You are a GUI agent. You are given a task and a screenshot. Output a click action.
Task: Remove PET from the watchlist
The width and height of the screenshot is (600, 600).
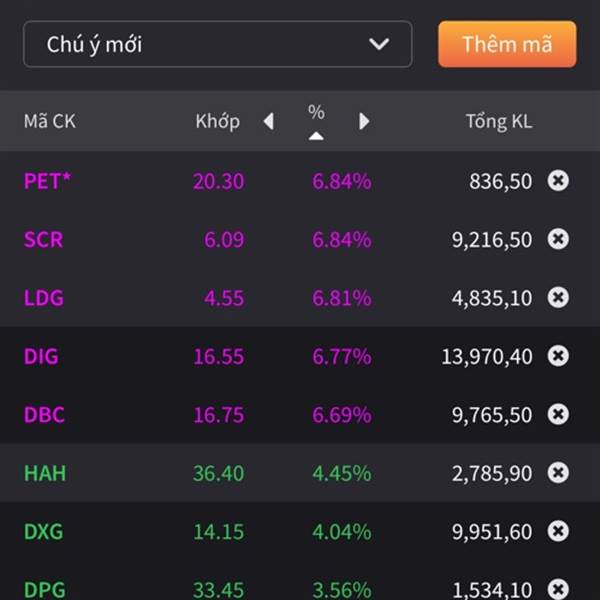click(558, 180)
